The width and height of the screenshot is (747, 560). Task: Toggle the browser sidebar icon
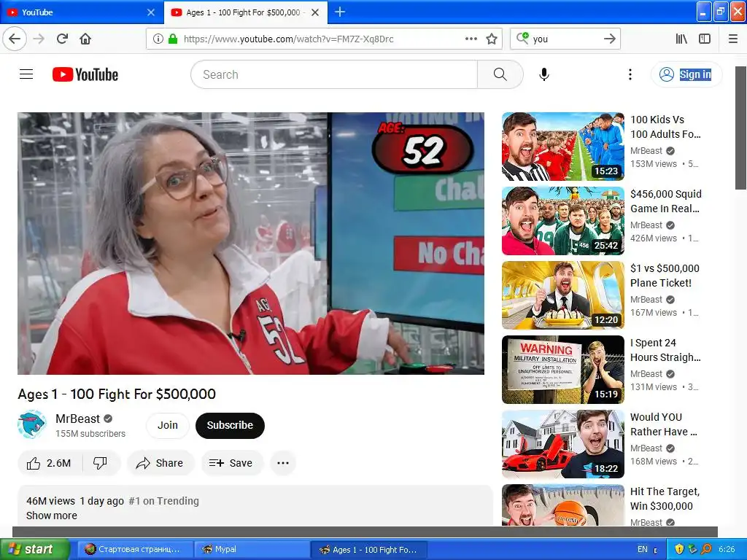coord(705,39)
